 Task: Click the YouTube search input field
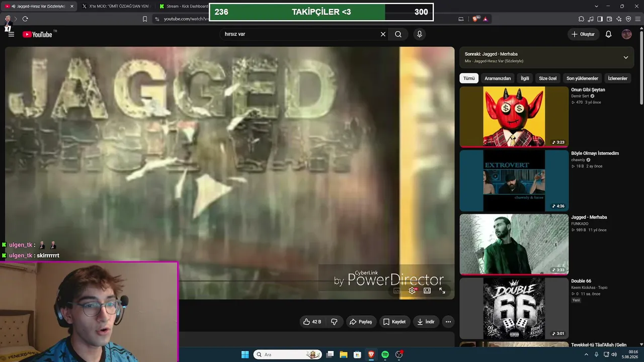click(x=300, y=34)
